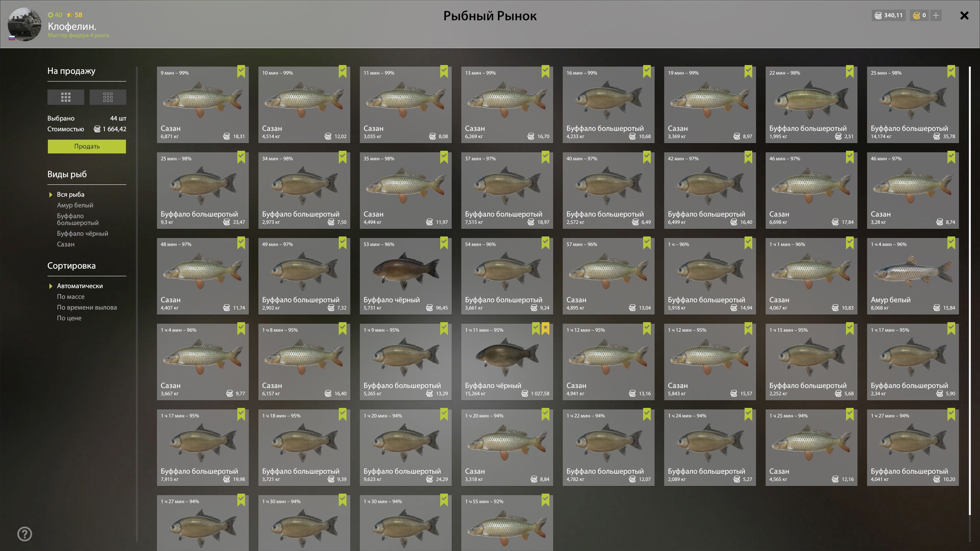Filter by Вся рыба category
980x551 pixels.
pyautogui.click(x=71, y=194)
